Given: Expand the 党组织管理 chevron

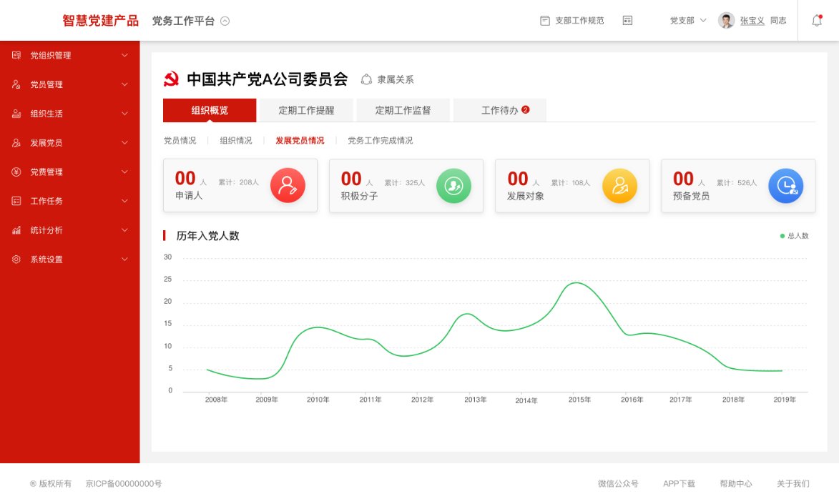Looking at the screenshot, I should pyautogui.click(x=124, y=55).
